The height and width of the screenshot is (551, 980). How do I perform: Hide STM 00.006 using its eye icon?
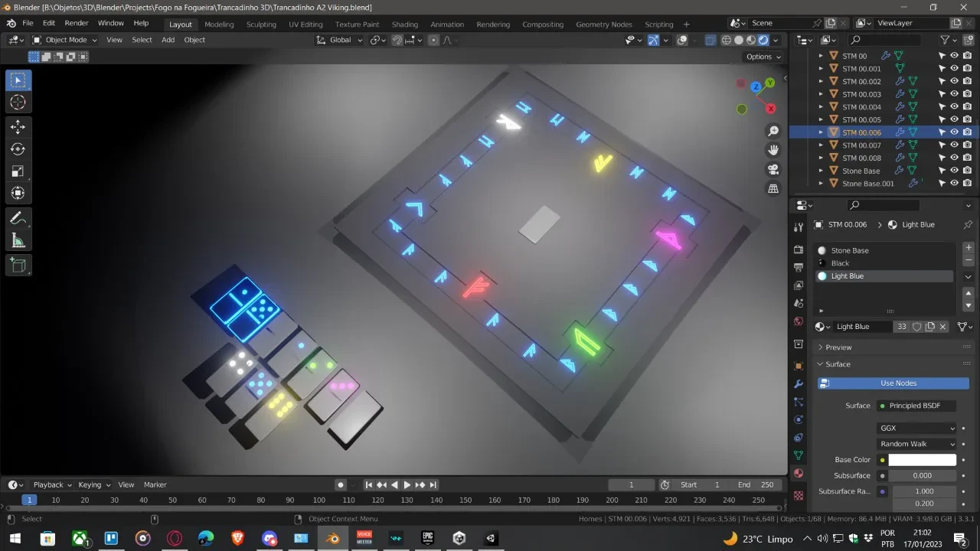[x=955, y=132]
